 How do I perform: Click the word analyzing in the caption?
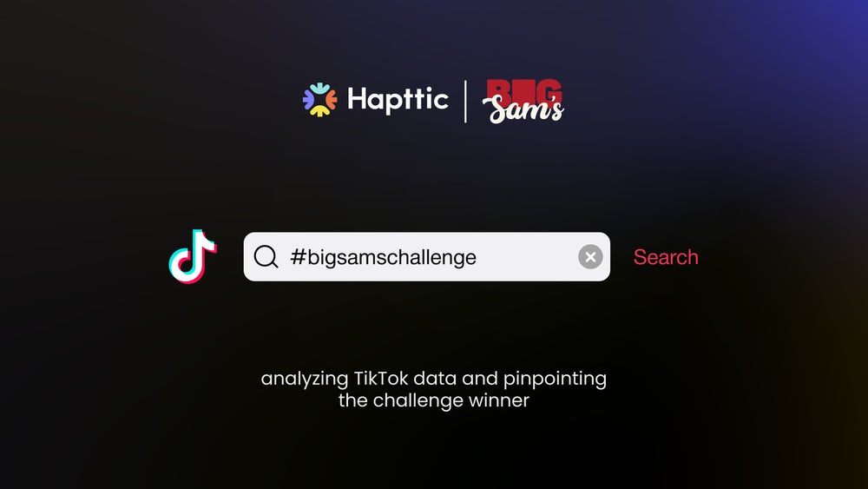[305, 380]
